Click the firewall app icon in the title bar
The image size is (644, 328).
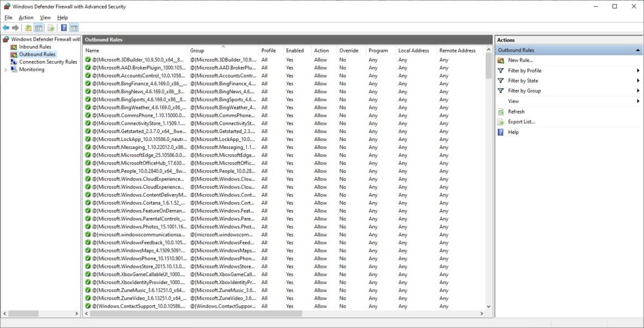coord(6,6)
